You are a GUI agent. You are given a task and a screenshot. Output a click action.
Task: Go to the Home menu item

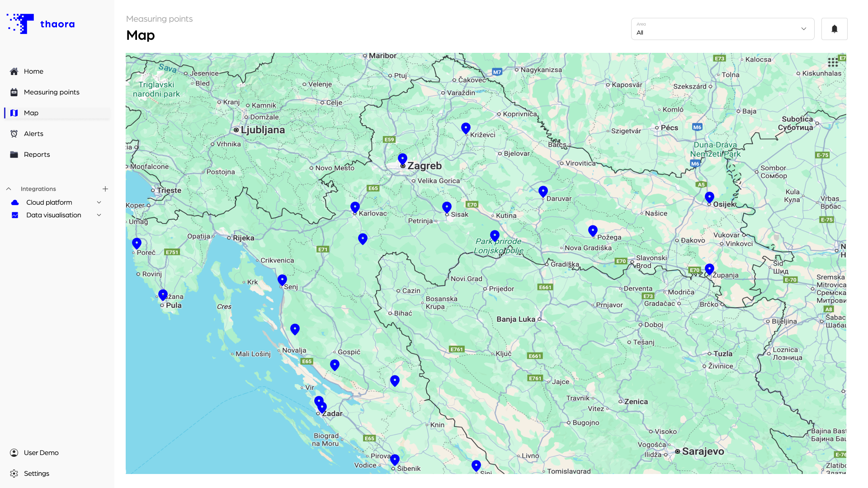pyautogui.click(x=33, y=71)
